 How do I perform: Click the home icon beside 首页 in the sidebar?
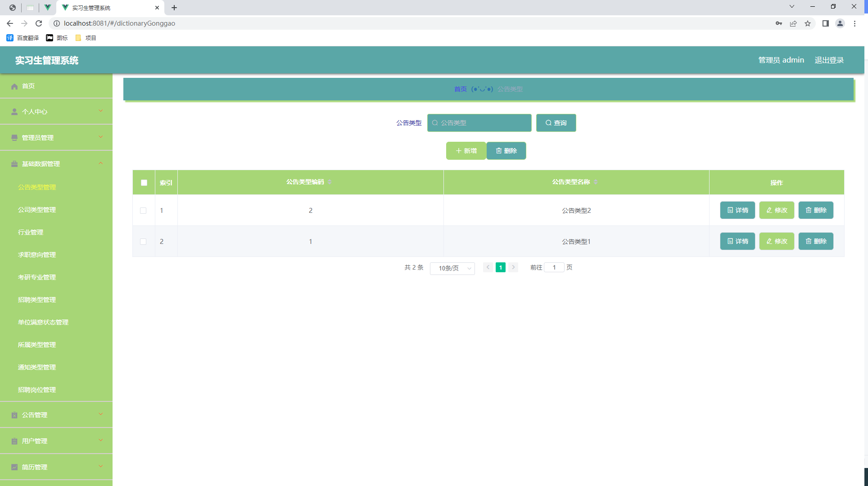(14, 86)
